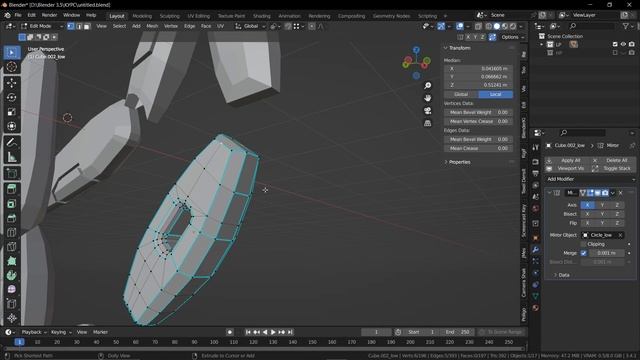Switch perspective/orthographic grid icon
This screenshot has width=640, height=360.
coord(427,123)
